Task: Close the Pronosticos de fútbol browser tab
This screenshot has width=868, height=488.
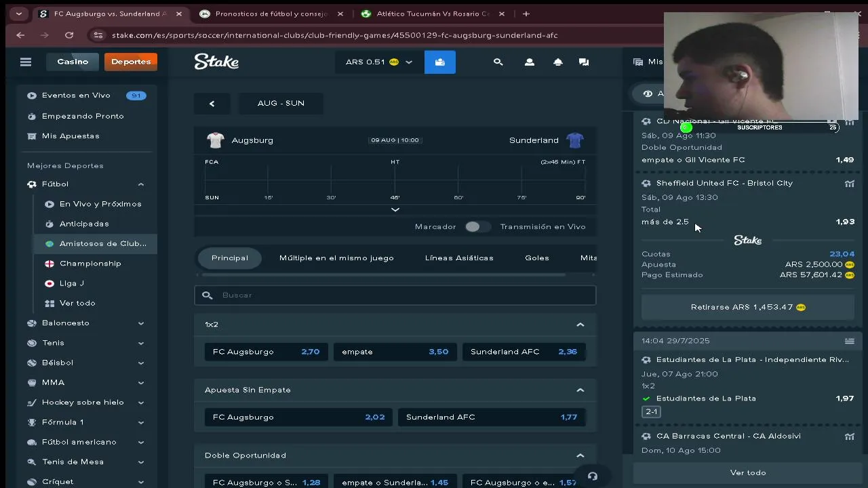Action: click(x=340, y=14)
